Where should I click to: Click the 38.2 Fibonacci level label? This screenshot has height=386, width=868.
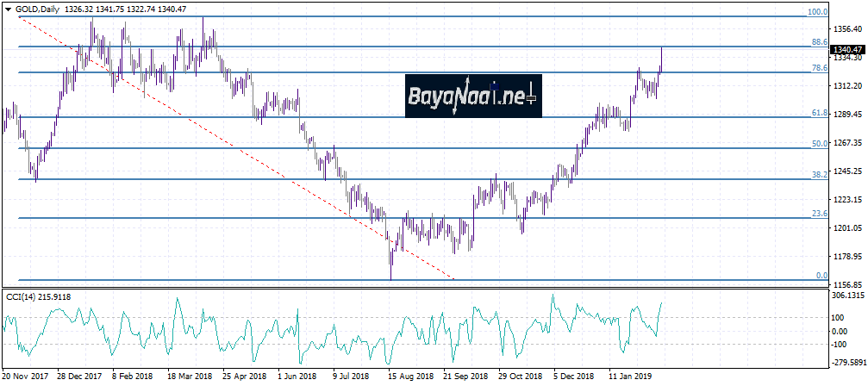820,175
